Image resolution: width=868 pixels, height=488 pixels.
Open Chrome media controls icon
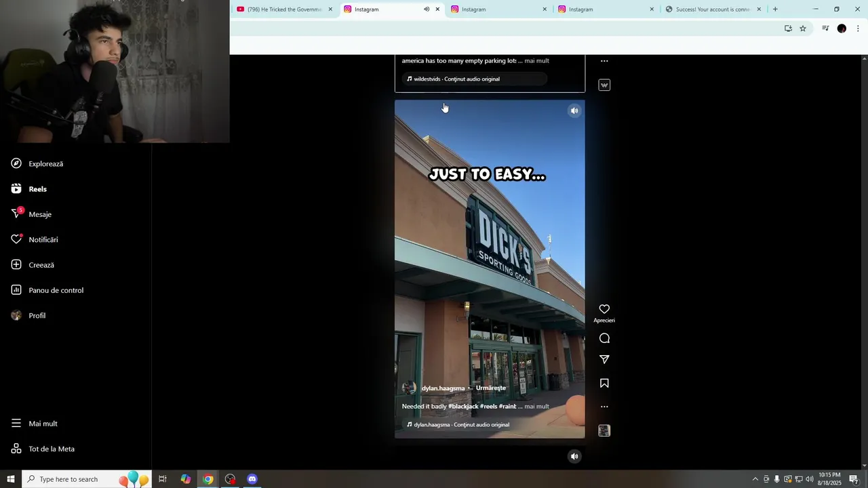pyautogui.click(x=825, y=28)
